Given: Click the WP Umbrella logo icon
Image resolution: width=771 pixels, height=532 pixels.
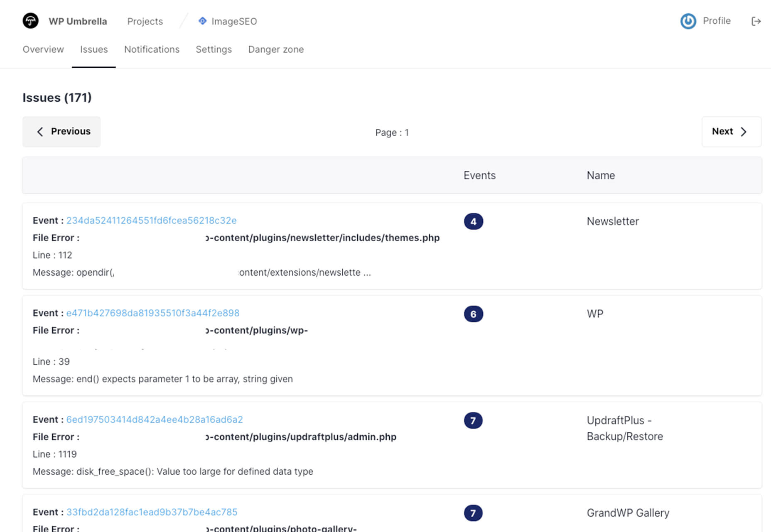Looking at the screenshot, I should (30, 21).
